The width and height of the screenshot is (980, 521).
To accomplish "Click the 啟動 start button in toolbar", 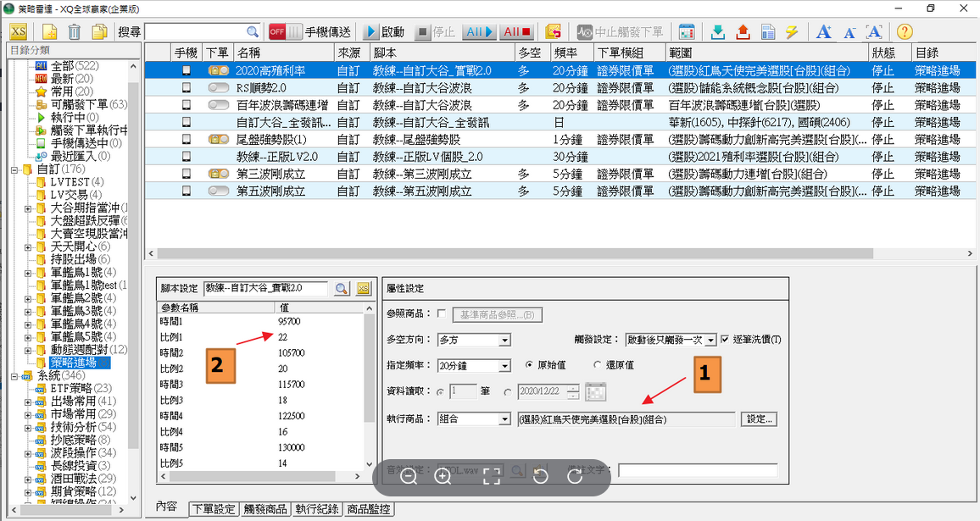I will pyautogui.click(x=384, y=32).
